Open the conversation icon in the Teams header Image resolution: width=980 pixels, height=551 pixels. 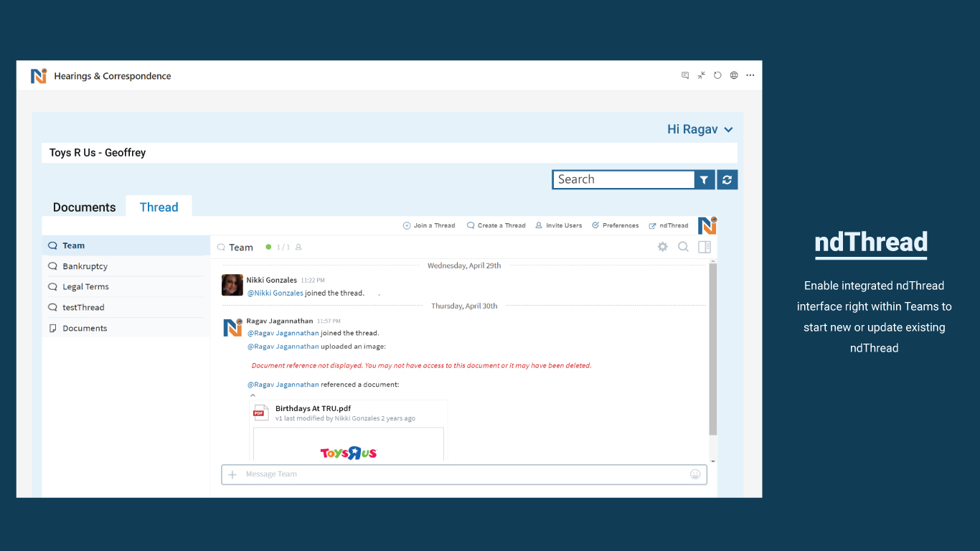click(685, 75)
